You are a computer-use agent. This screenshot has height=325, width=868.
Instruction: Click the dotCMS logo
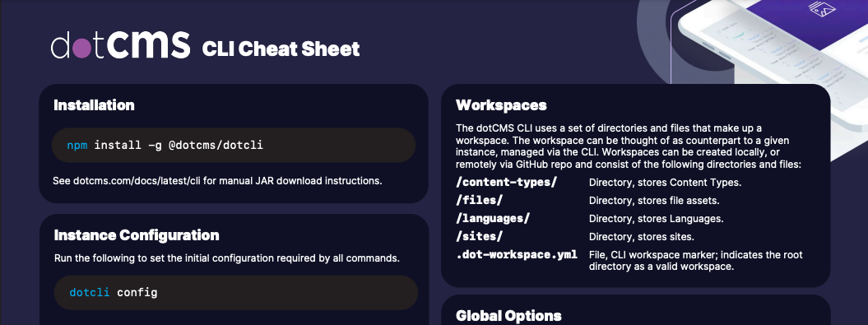[x=121, y=45]
